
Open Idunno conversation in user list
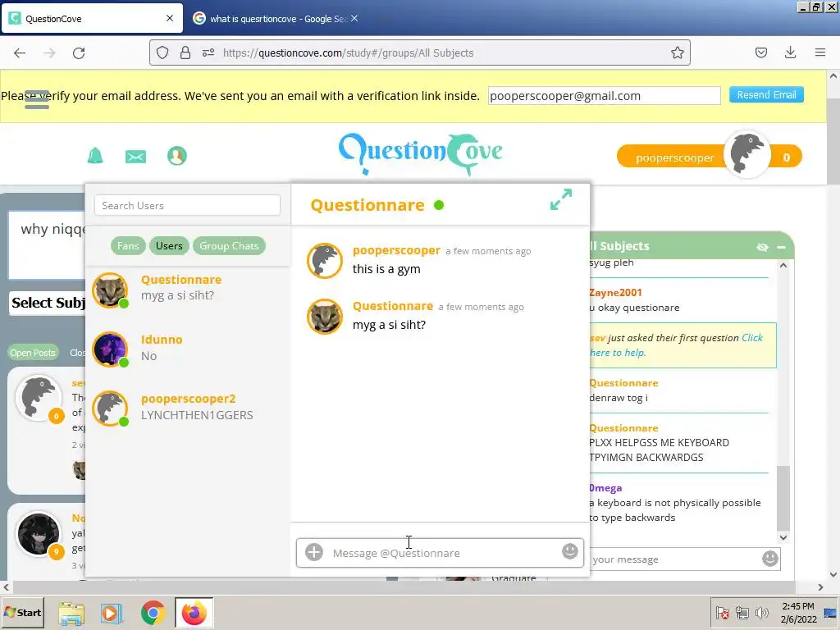pyautogui.click(x=188, y=349)
